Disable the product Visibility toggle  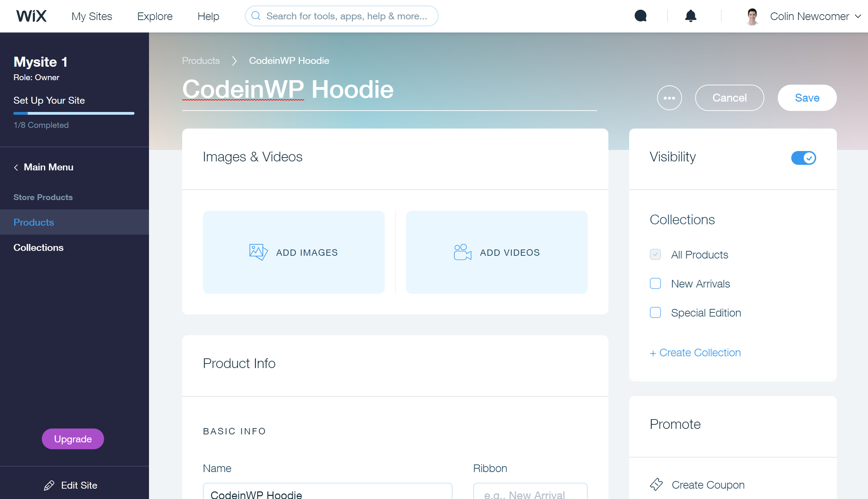[x=803, y=158]
